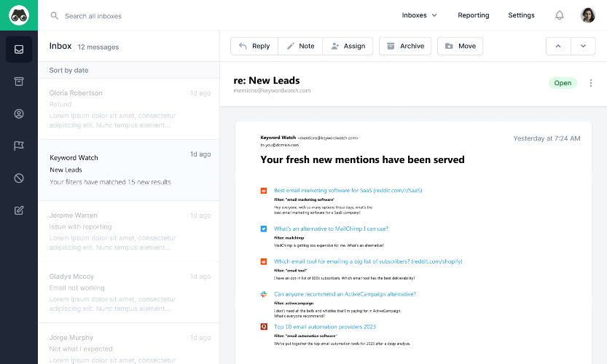Image resolution: width=607 pixels, height=364 pixels.
Task: Open link Best email marketing software for SaaS
Action: (x=348, y=190)
